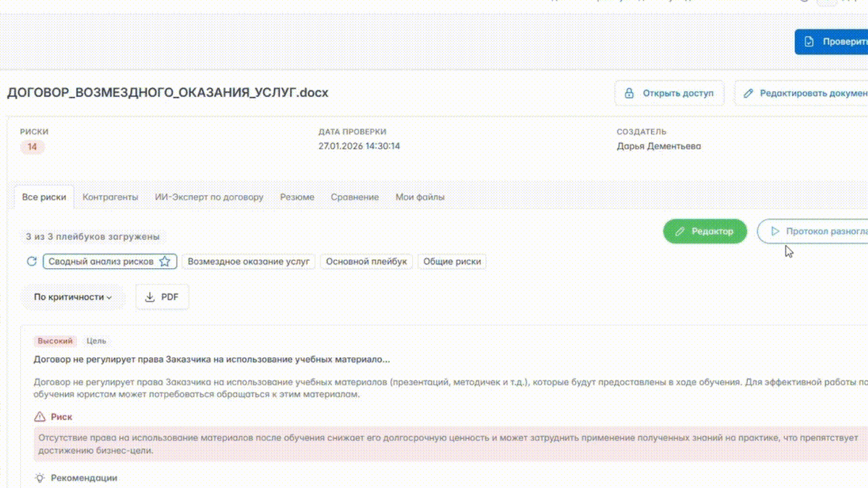Click the creator name Дарья Дементьева

[x=659, y=146]
